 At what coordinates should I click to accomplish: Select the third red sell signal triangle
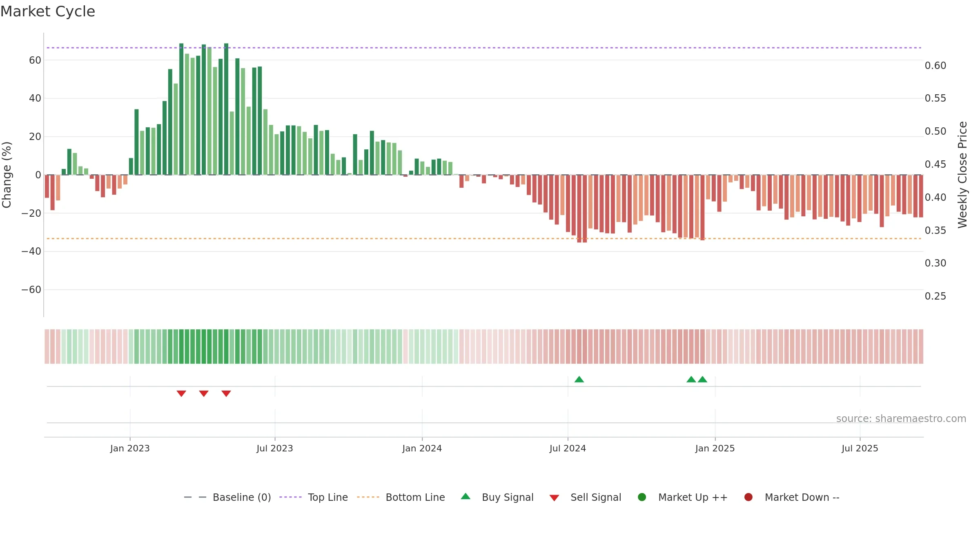(226, 393)
